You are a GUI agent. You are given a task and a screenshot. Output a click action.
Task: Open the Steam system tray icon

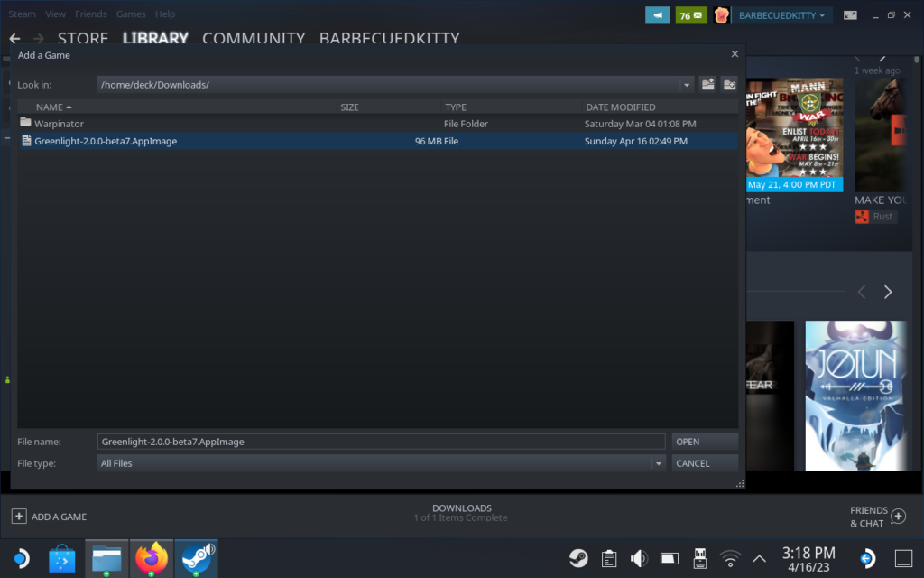[578, 558]
